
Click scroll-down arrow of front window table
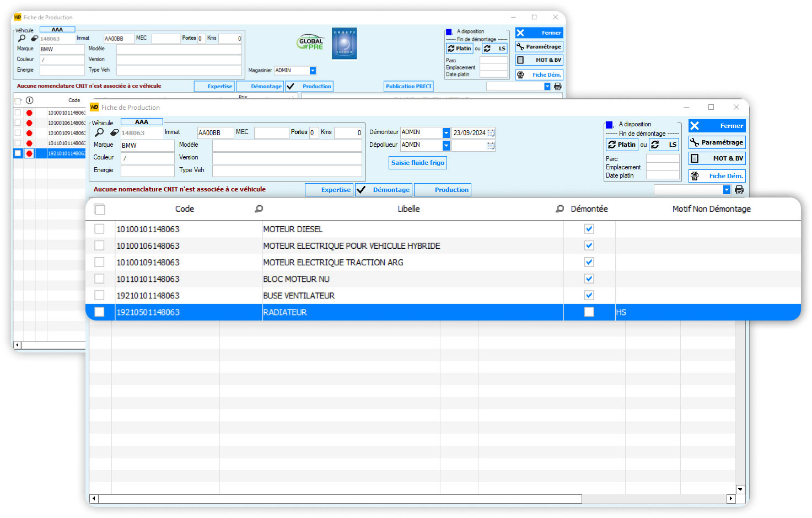740,489
